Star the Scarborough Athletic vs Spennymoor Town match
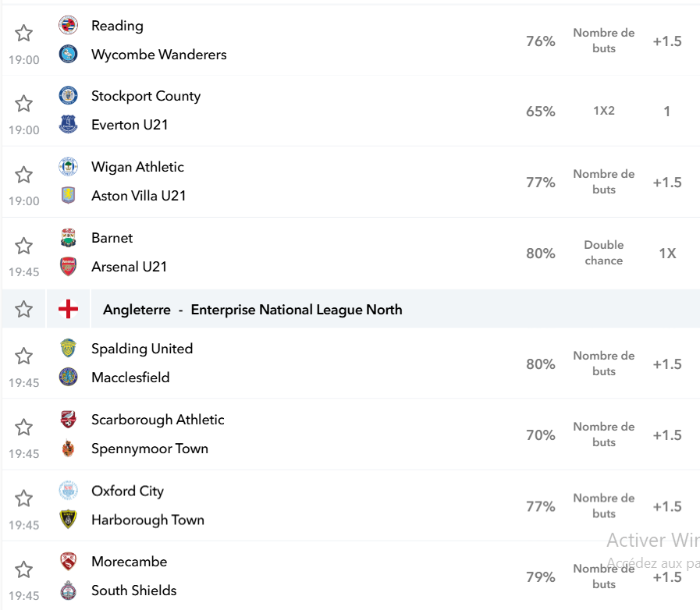700x610 pixels. (23, 427)
